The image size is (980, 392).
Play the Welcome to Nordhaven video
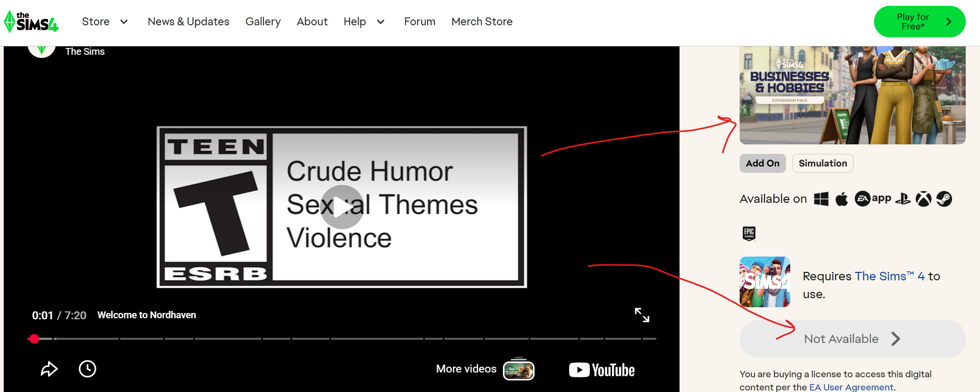tap(342, 207)
